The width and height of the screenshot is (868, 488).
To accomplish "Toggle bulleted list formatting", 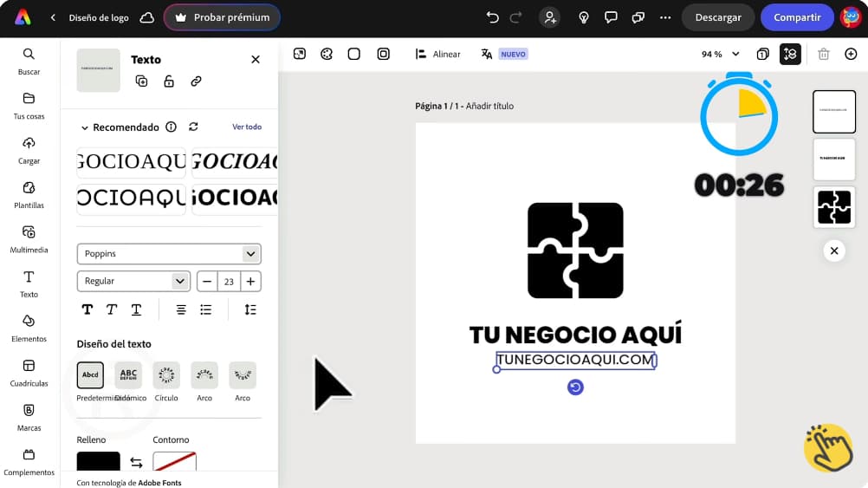I will [x=206, y=309].
